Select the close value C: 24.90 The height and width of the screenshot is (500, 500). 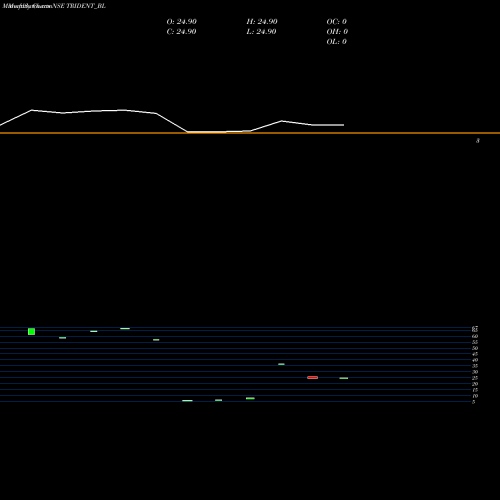[x=181, y=32]
